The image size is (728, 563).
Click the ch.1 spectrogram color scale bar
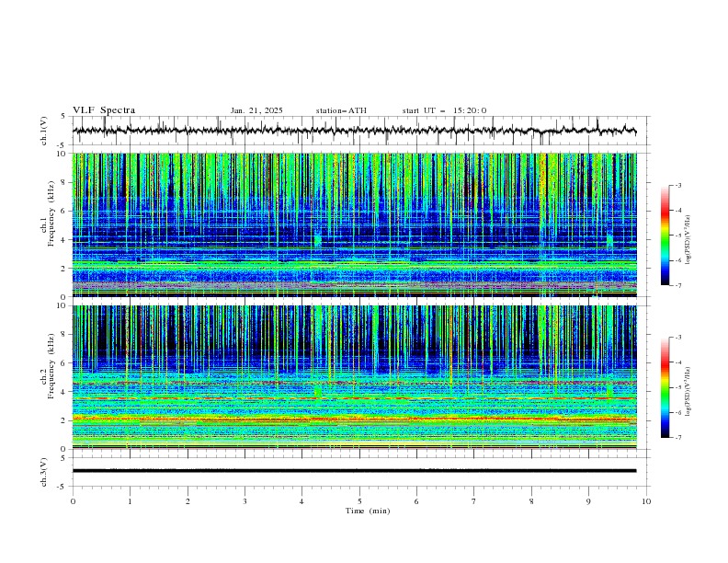point(665,236)
